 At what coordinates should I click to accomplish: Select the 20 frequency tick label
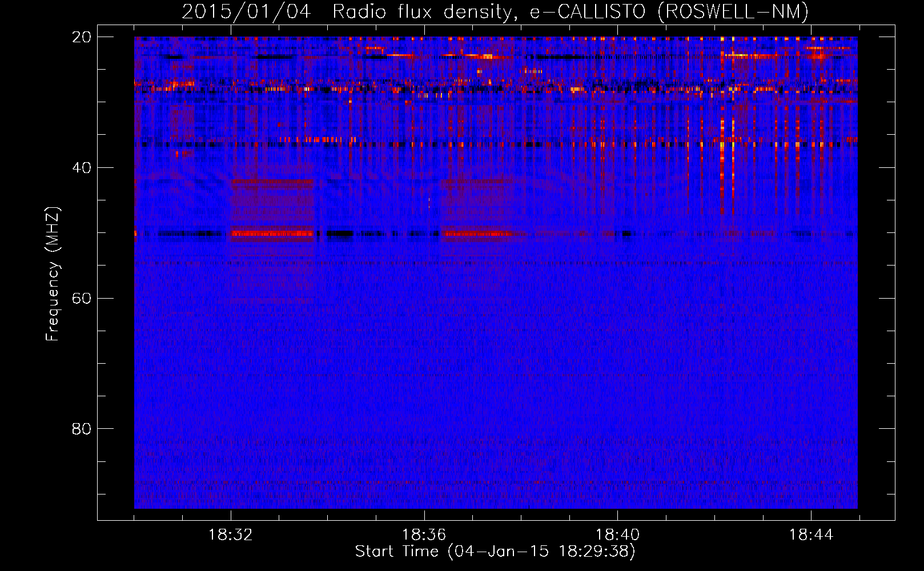pos(82,37)
